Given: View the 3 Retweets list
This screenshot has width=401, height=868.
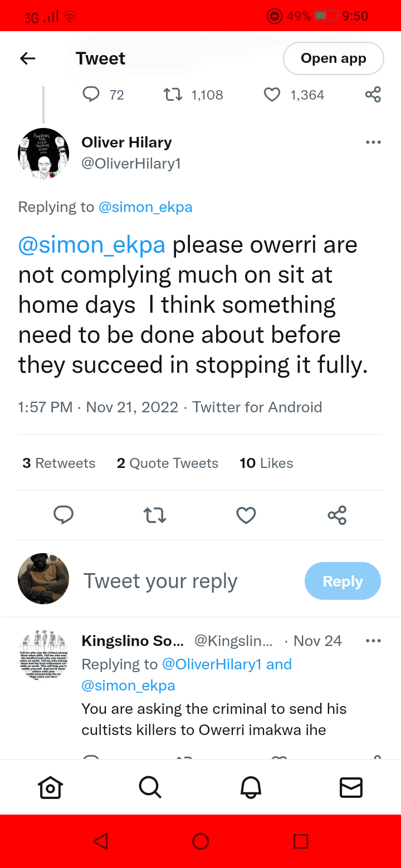Looking at the screenshot, I should (x=59, y=463).
